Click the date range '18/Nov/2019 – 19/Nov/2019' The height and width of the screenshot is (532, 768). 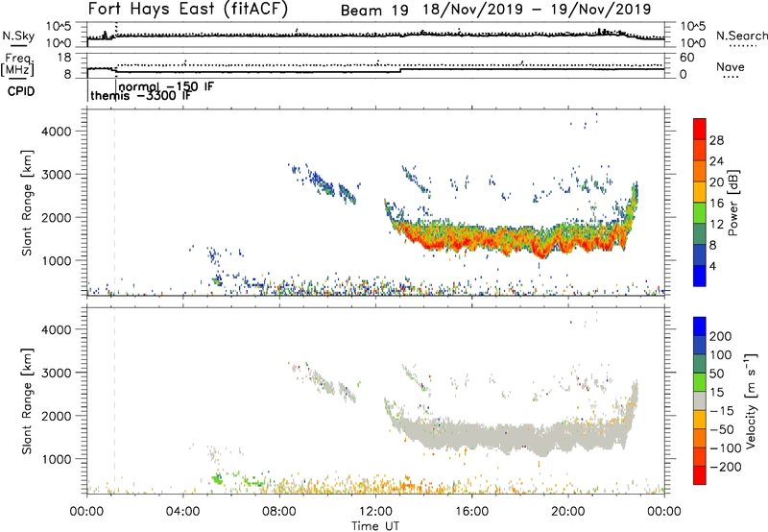[537, 10]
